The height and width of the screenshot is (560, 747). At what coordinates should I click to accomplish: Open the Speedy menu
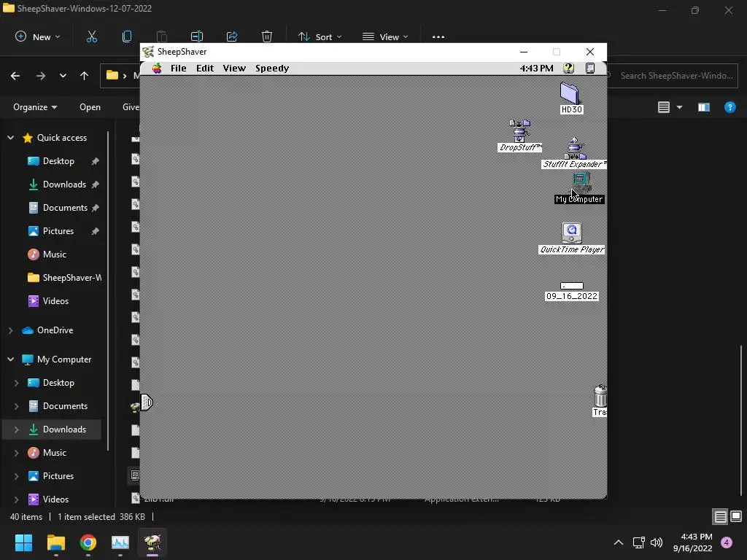[x=272, y=68]
